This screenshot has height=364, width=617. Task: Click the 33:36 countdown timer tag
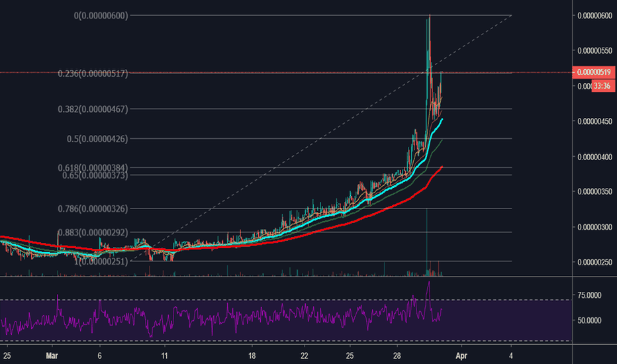(603, 86)
